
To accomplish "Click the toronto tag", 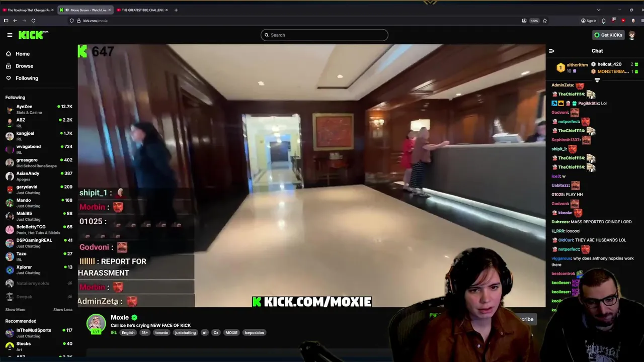I will coord(162,333).
